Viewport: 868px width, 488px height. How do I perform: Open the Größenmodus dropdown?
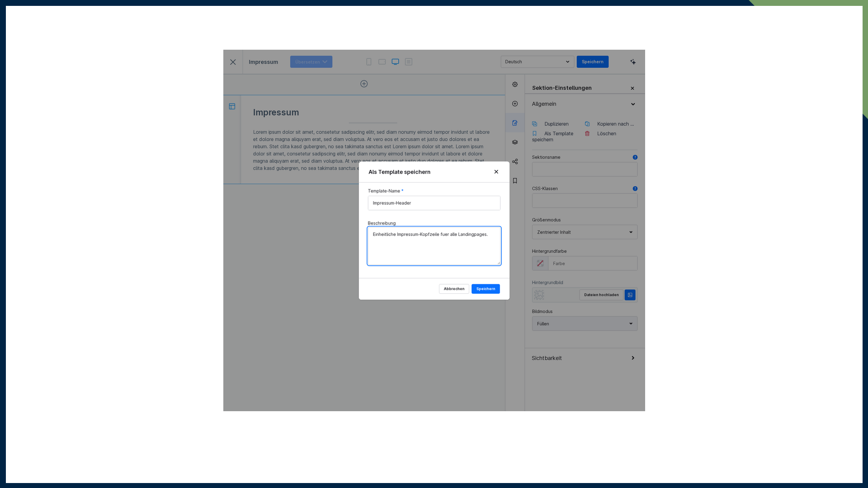coord(585,232)
